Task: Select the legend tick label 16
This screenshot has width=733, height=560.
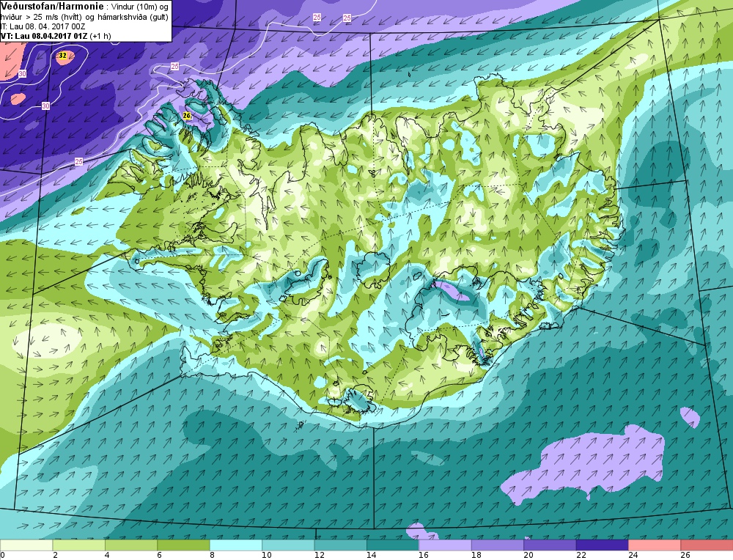Action: pos(424,555)
